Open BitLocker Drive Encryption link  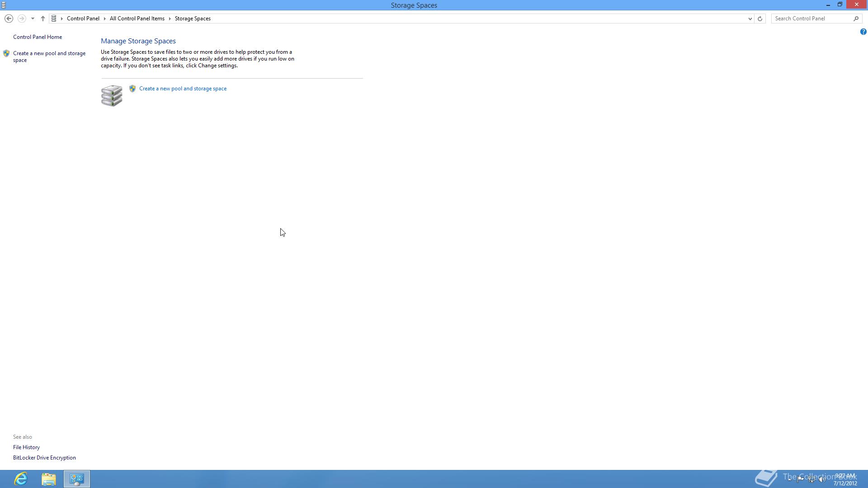44,458
